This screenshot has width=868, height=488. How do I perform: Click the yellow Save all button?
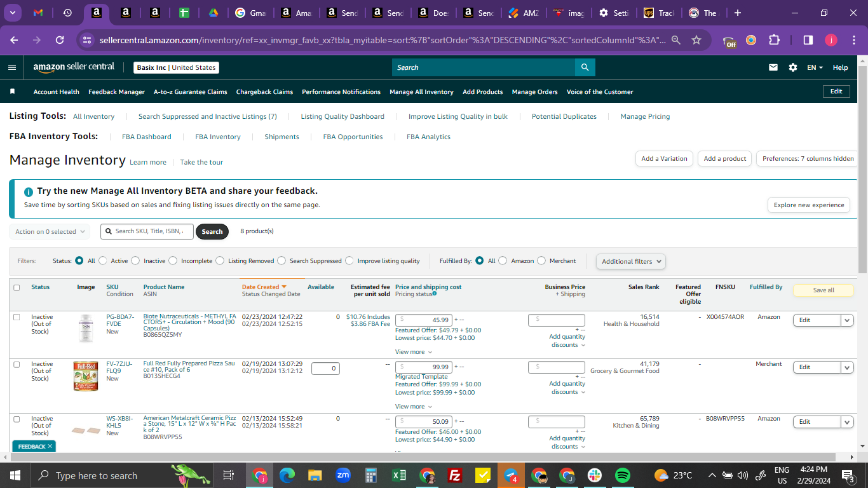tap(824, 290)
